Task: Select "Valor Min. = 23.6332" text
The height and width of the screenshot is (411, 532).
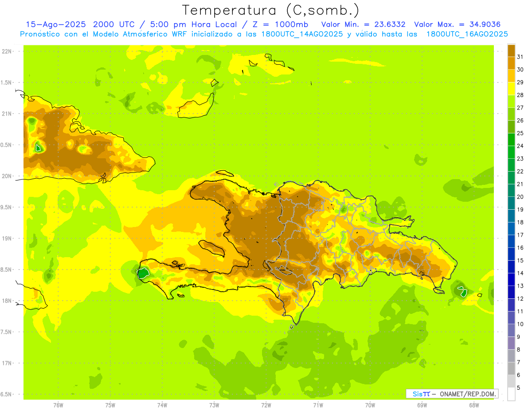Action: 363,24
